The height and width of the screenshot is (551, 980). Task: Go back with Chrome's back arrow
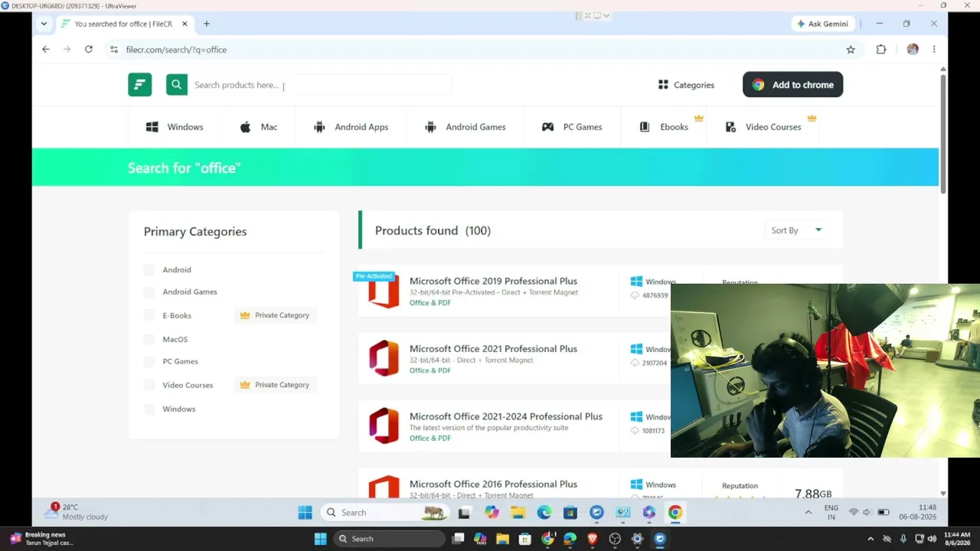click(46, 50)
